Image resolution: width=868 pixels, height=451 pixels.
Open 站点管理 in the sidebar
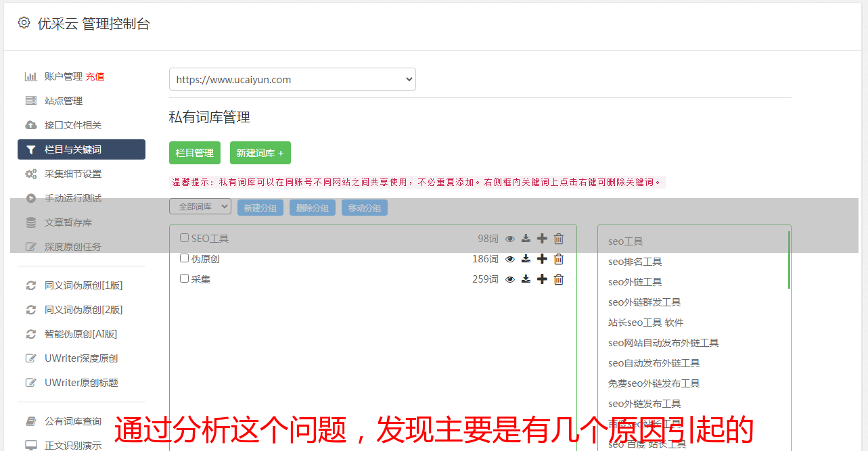[x=64, y=101]
